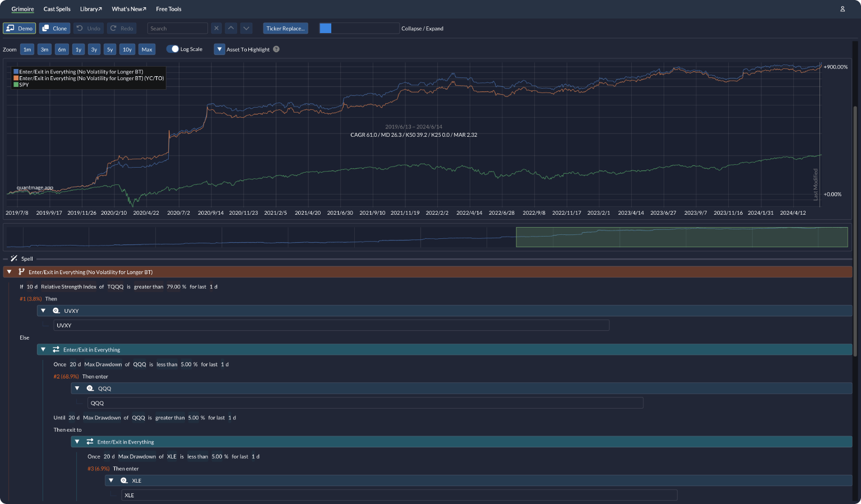Open the Cast Spells tab
Screen dimensions: 861x504
pyautogui.click(x=57, y=9)
